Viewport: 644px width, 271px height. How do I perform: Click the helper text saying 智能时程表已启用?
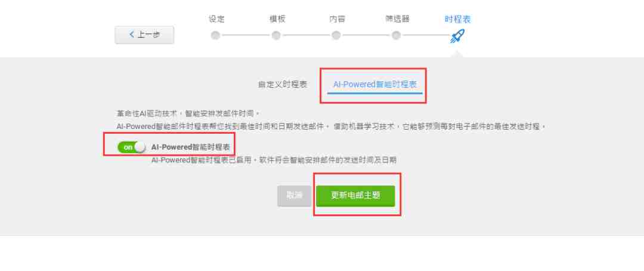tap(274, 160)
